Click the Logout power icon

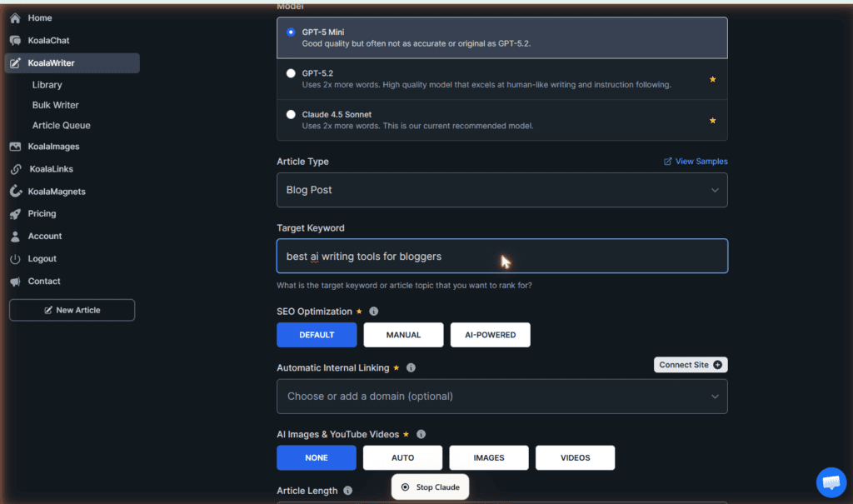tap(15, 259)
